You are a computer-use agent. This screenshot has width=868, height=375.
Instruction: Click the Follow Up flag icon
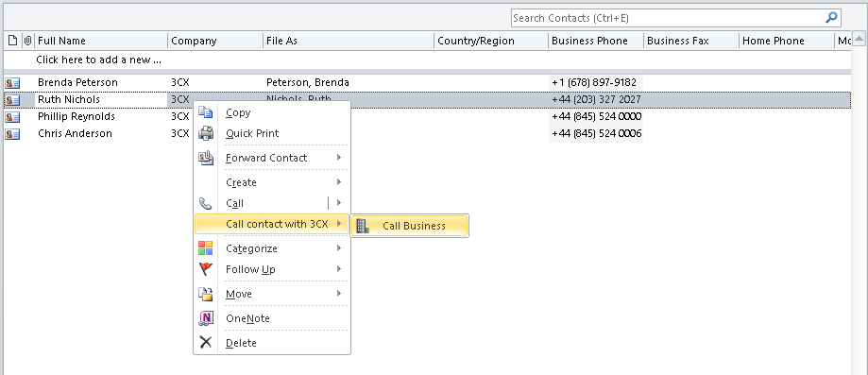(x=205, y=269)
